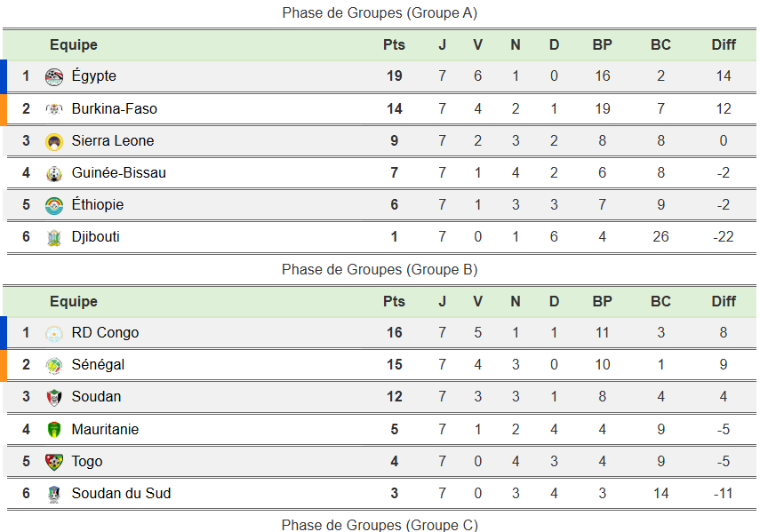
Task: Click the Sénégal team crest icon
Action: (x=54, y=366)
